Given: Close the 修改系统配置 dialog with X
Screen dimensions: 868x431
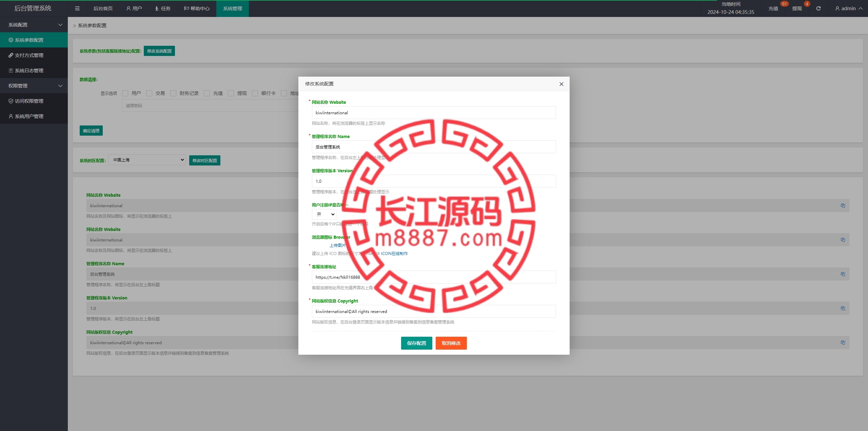Looking at the screenshot, I should click(x=561, y=84).
